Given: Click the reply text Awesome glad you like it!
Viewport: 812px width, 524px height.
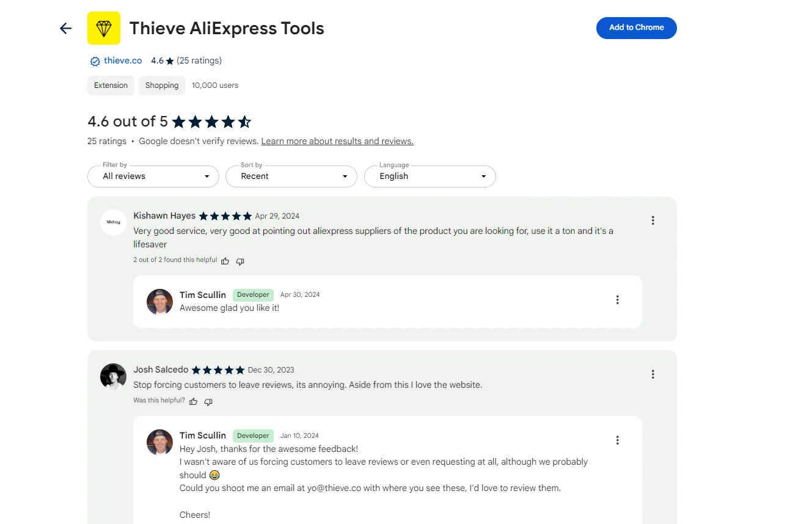Looking at the screenshot, I should coord(229,308).
